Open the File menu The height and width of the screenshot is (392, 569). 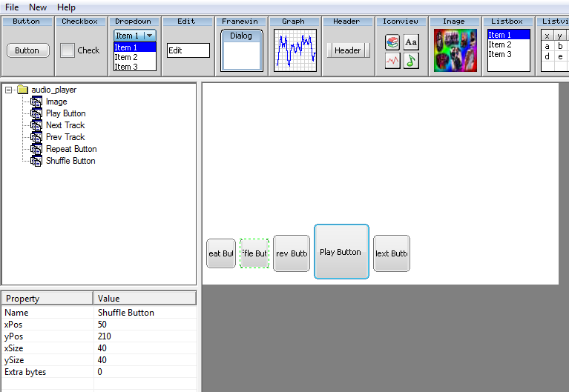click(x=12, y=7)
